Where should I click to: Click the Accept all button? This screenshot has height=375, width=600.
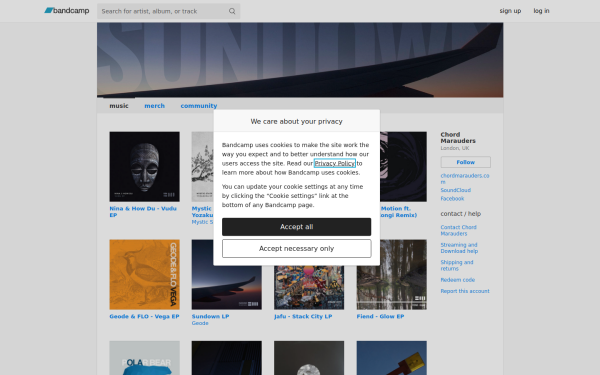pyautogui.click(x=297, y=227)
